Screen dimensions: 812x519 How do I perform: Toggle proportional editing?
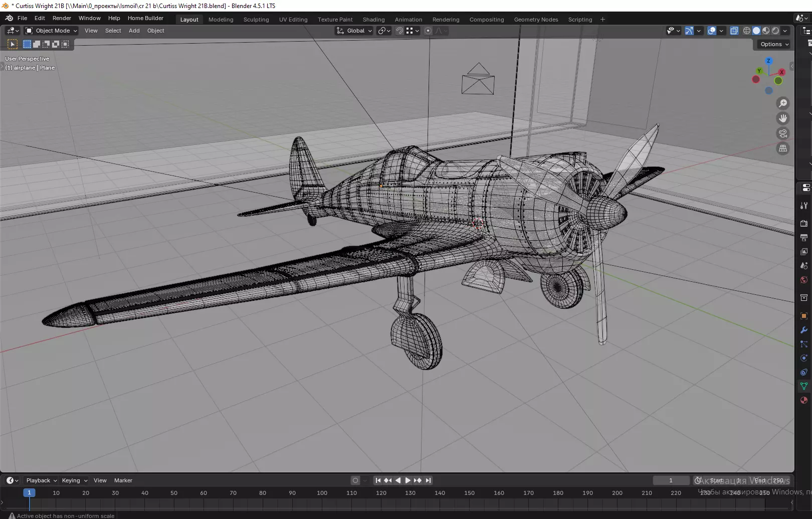pos(428,31)
